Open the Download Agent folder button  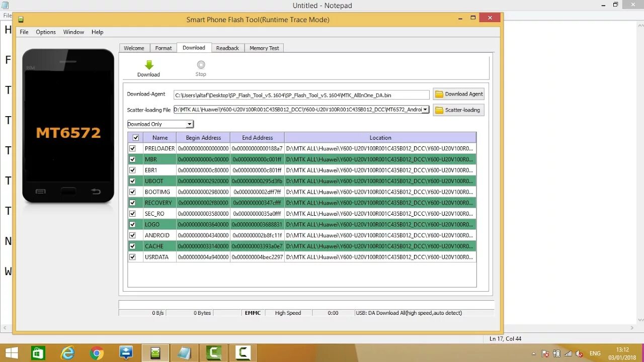click(458, 94)
